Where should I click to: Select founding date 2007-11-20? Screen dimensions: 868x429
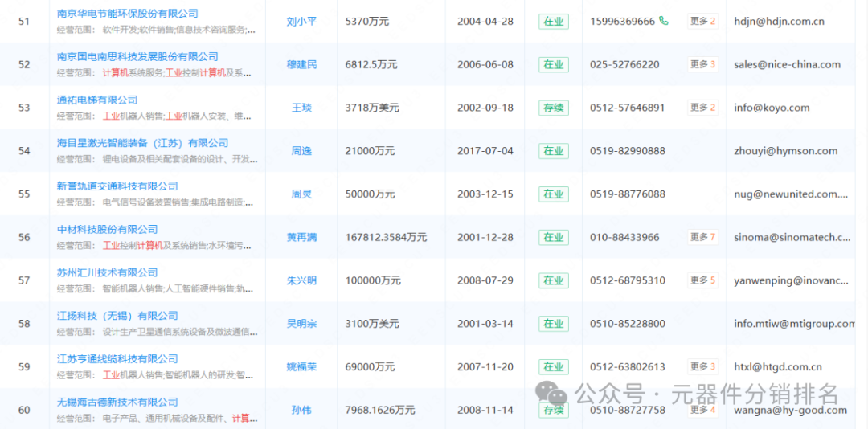pyautogui.click(x=485, y=367)
